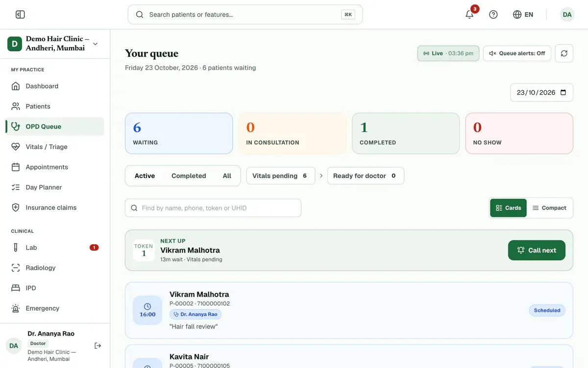The image size is (588, 368).
Task: Click the Search patients or features field
Action: pyautogui.click(x=245, y=15)
